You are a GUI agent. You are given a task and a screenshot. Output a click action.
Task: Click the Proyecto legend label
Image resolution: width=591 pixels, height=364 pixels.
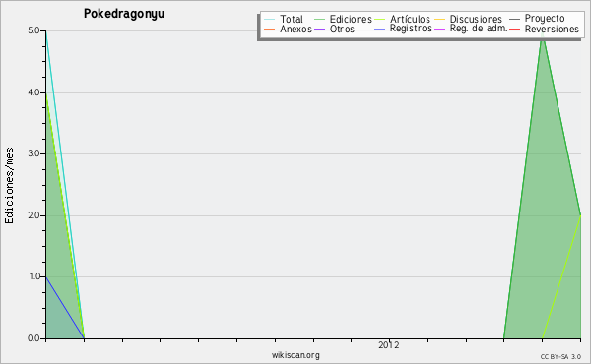click(545, 19)
